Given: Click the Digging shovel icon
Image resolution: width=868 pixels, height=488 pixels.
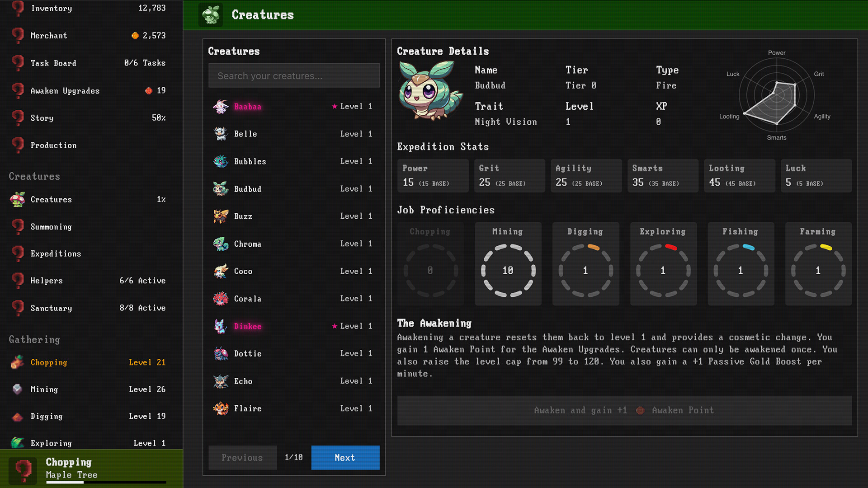Looking at the screenshot, I should pos(17,416).
